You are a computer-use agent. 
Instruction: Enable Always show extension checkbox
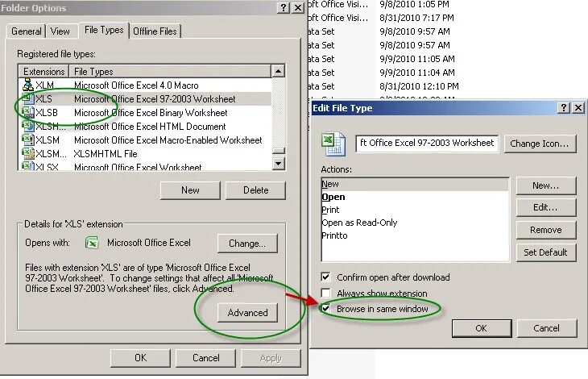(326, 293)
